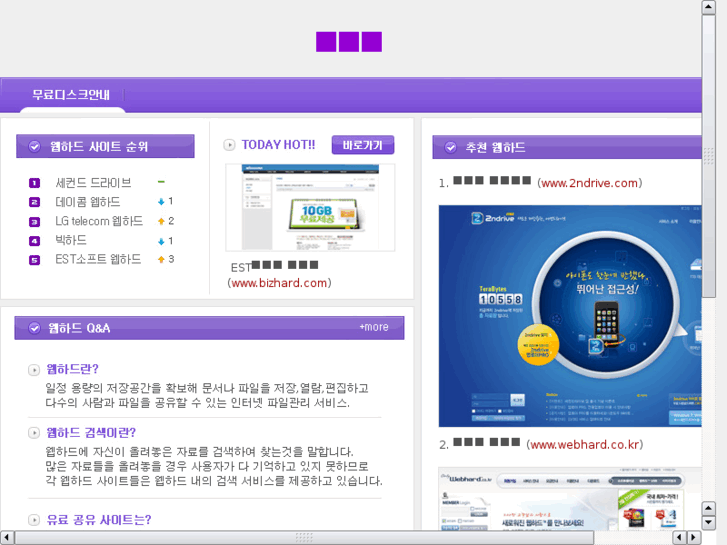This screenshot has height=545, width=727.
Task: Click the purple rank 2 number icon
Action: (34, 202)
